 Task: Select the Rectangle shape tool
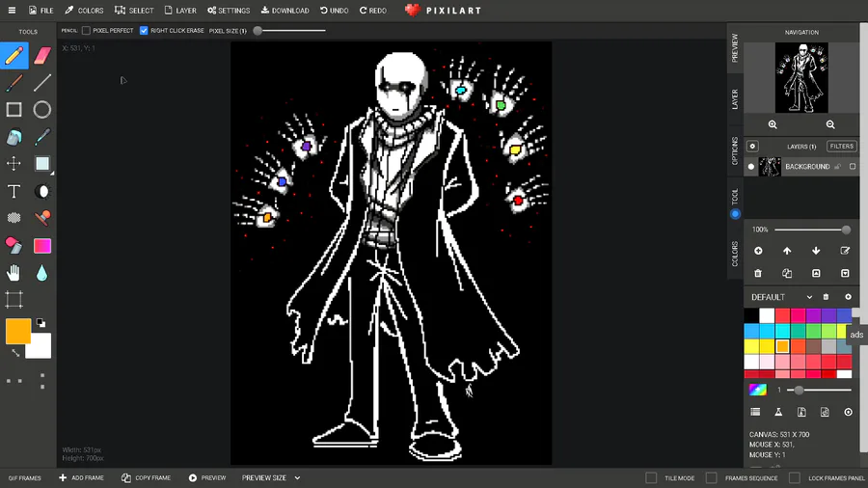[14, 110]
